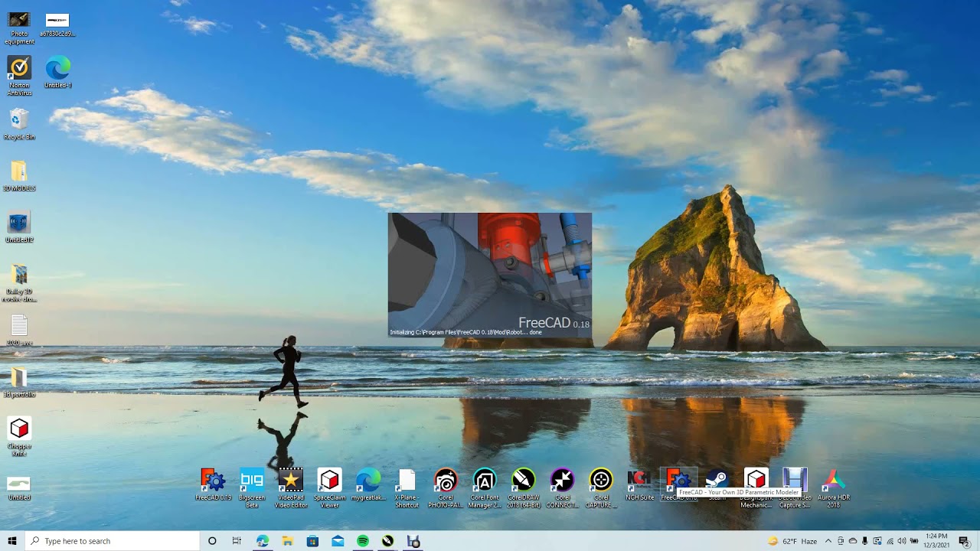
Task: Open Corel Font Manager shortcut
Action: point(484,487)
